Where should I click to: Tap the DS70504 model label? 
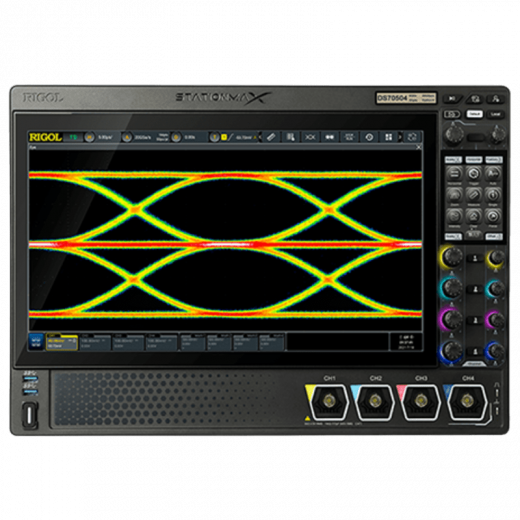coord(392,98)
